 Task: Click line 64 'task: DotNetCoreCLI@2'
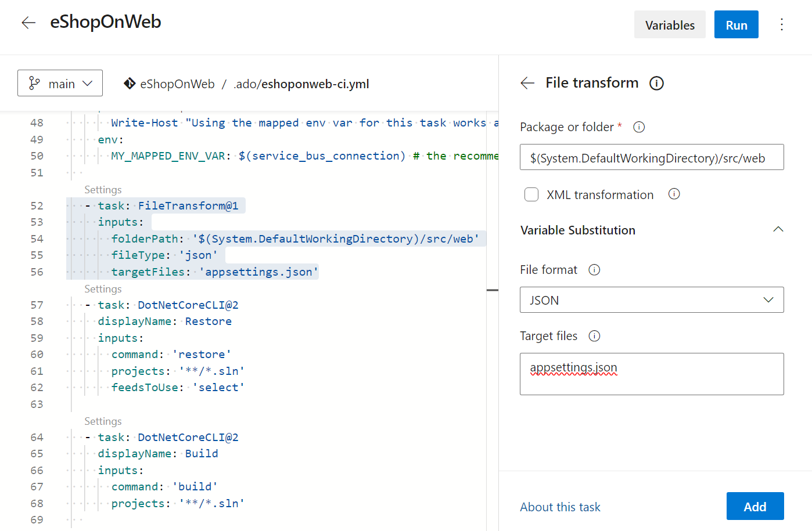point(162,437)
